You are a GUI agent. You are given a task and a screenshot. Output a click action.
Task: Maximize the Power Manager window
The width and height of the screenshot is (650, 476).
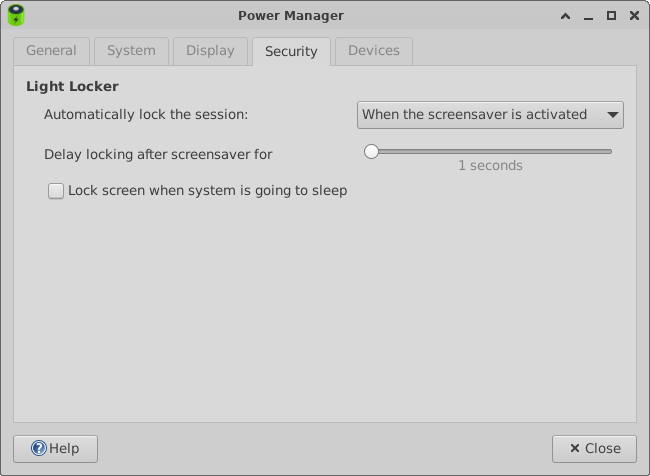[611, 16]
